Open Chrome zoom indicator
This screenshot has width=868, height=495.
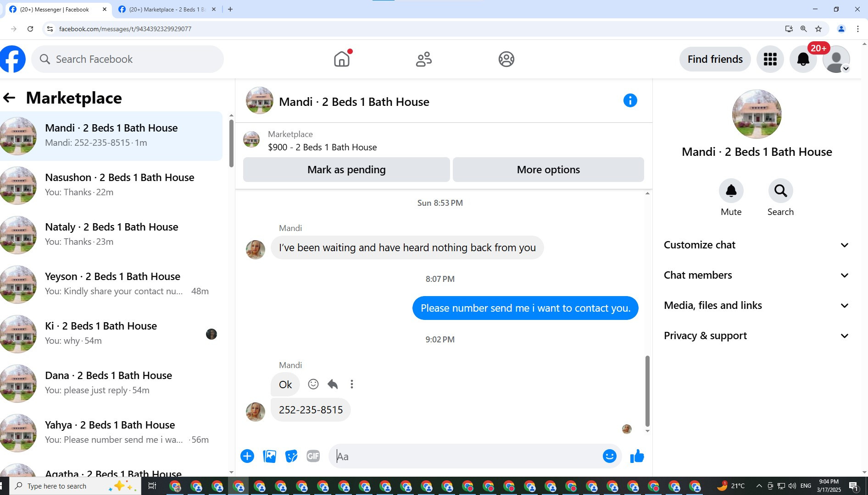pos(803,29)
